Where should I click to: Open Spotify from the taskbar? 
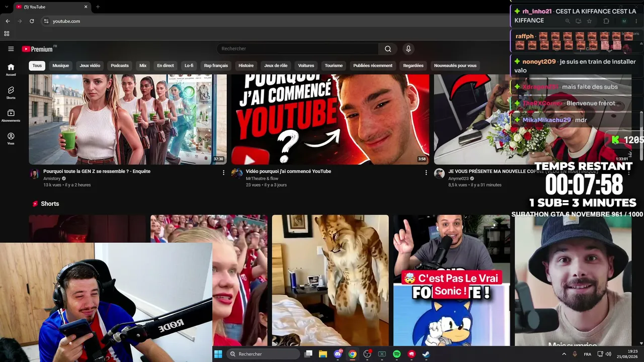coord(396,354)
